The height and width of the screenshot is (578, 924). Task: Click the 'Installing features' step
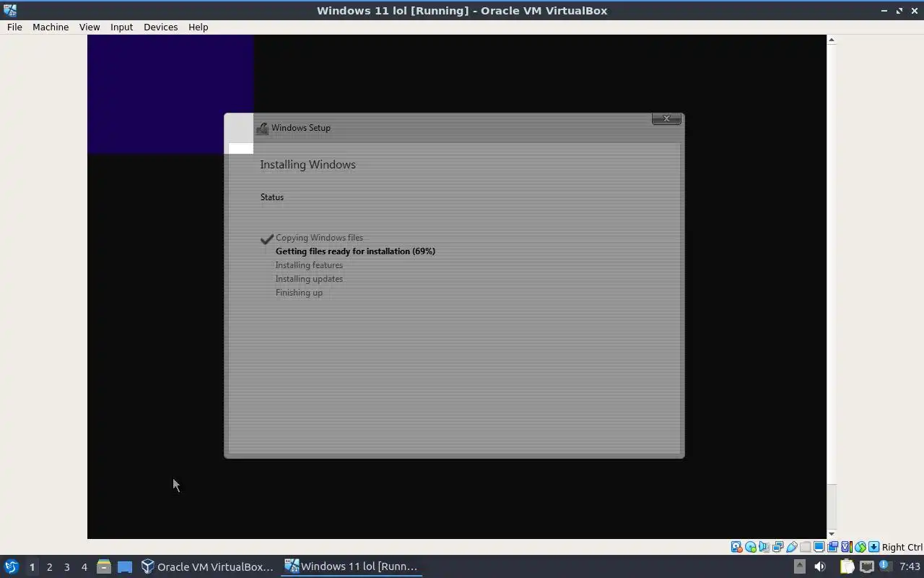pyautogui.click(x=309, y=265)
